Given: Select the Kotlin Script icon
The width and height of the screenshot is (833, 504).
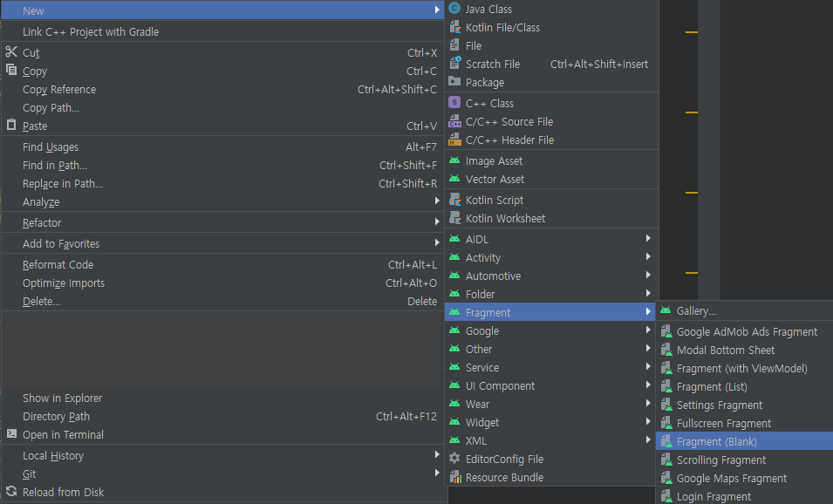Looking at the screenshot, I should point(454,200).
